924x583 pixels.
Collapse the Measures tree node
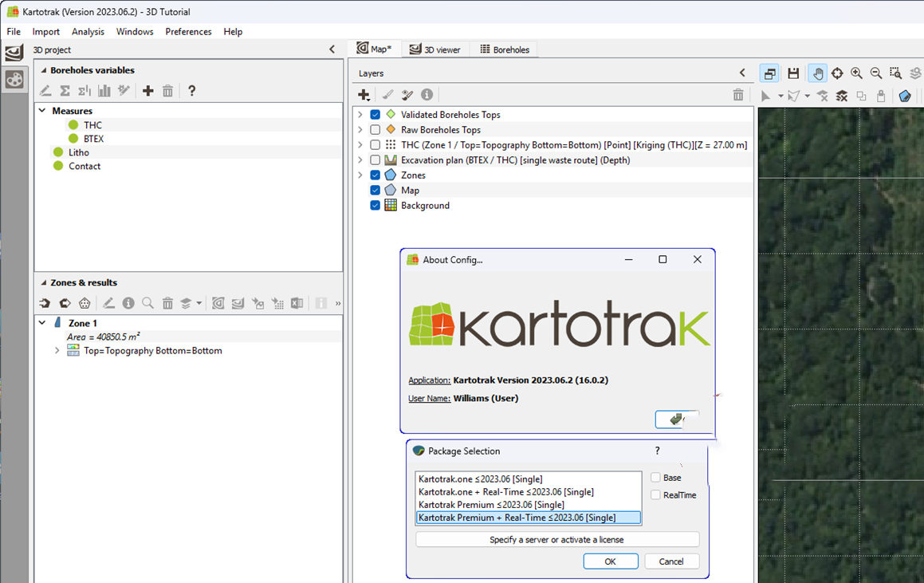pos(42,110)
